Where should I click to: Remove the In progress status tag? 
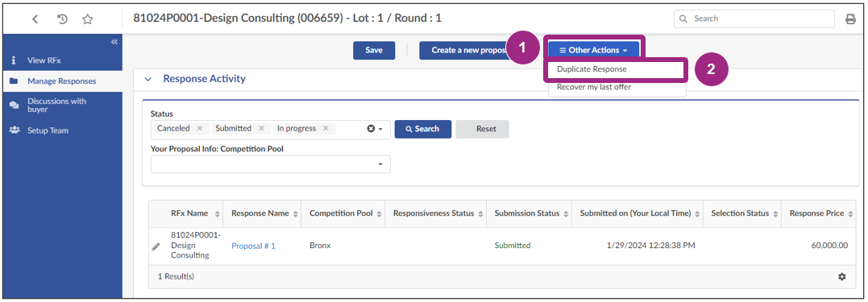point(326,128)
